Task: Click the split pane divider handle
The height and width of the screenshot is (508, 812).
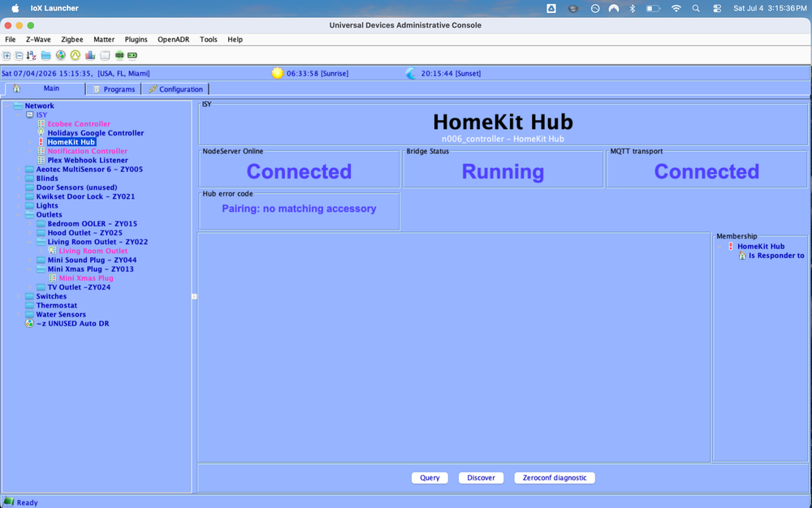Action: (194, 296)
